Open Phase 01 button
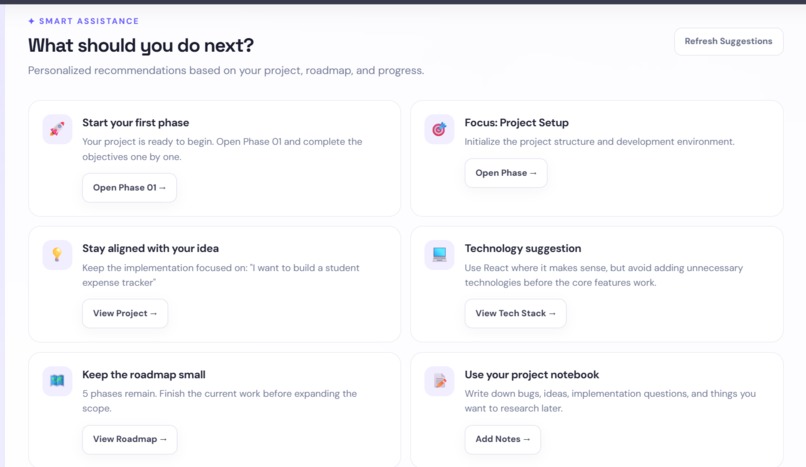Image resolution: width=806 pixels, height=467 pixels. coord(130,188)
